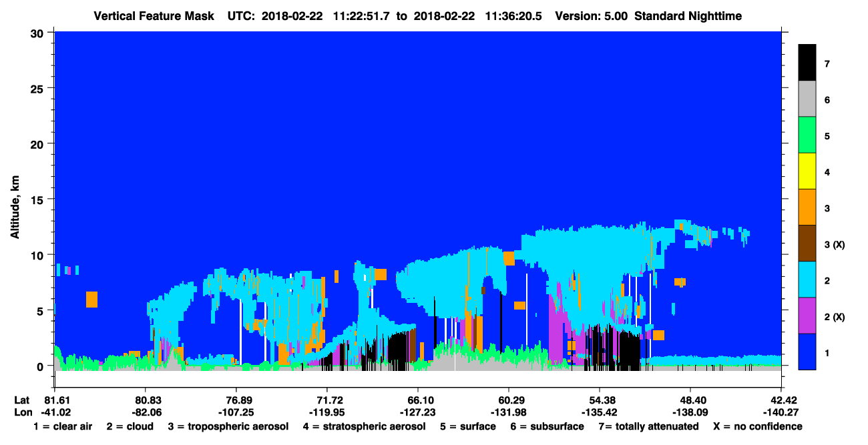Screen dimensions: 868x445
Task: Click the longitude value -135.42
Action: (x=599, y=412)
